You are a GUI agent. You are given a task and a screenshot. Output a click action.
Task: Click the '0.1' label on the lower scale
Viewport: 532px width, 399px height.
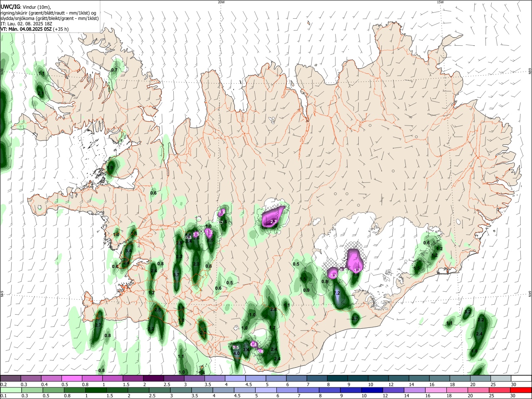coord(3,396)
